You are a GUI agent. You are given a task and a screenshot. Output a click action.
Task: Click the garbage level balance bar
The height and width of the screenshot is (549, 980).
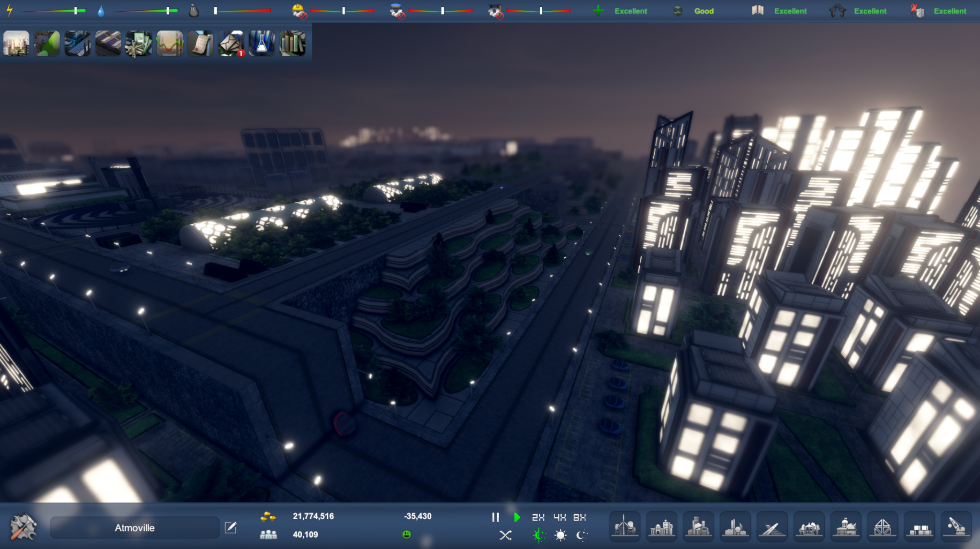[238, 11]
